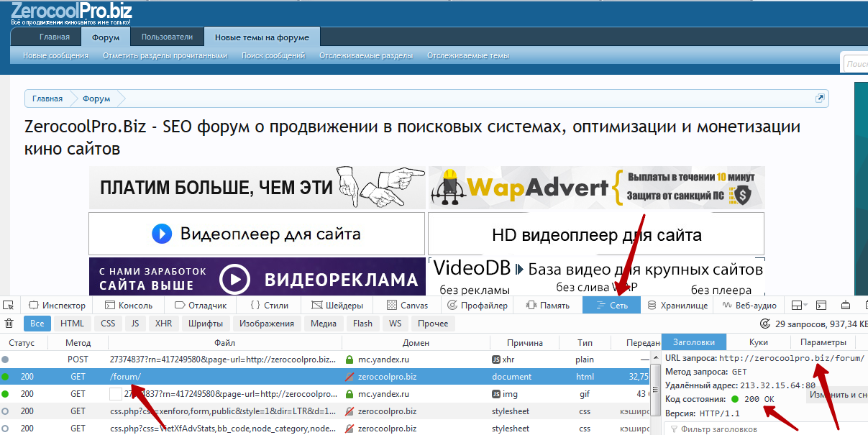Image resolution: width=868 pixels, height=435 pixels.
Task: Select the POST mc.yandex.ru request row
Action: 325,359
